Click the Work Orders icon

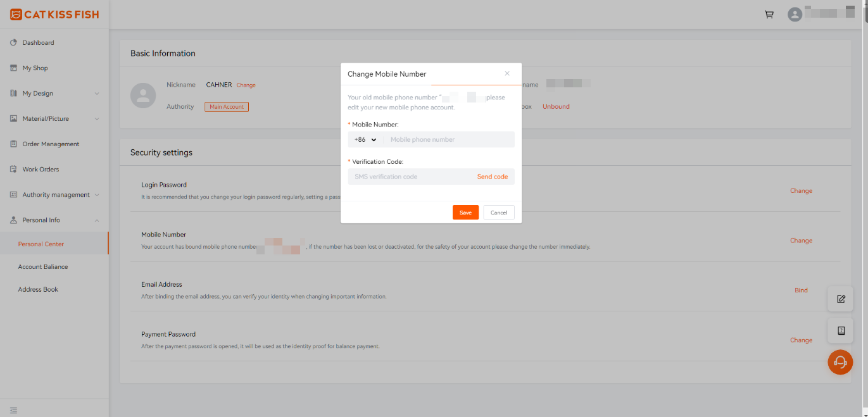13,169
